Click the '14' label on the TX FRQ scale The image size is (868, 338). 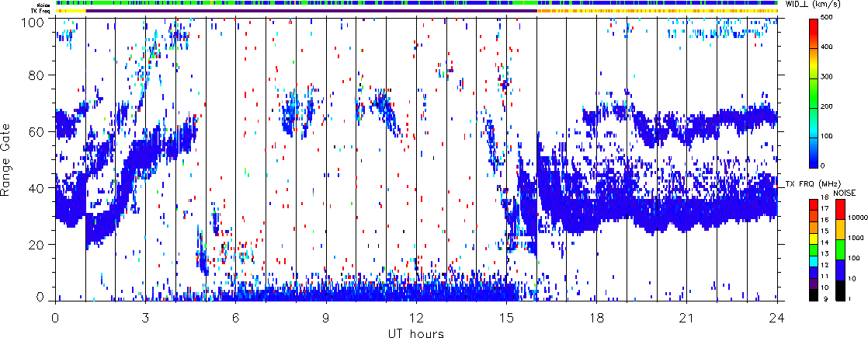click(x=825, y=242)
